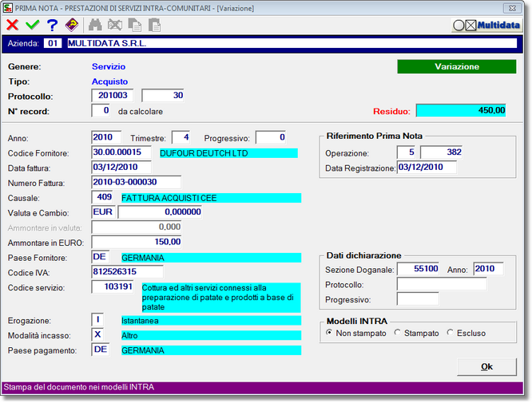The image size is (532, 403).
Task: Click the Ok button
Action: (x=486, y=367)
